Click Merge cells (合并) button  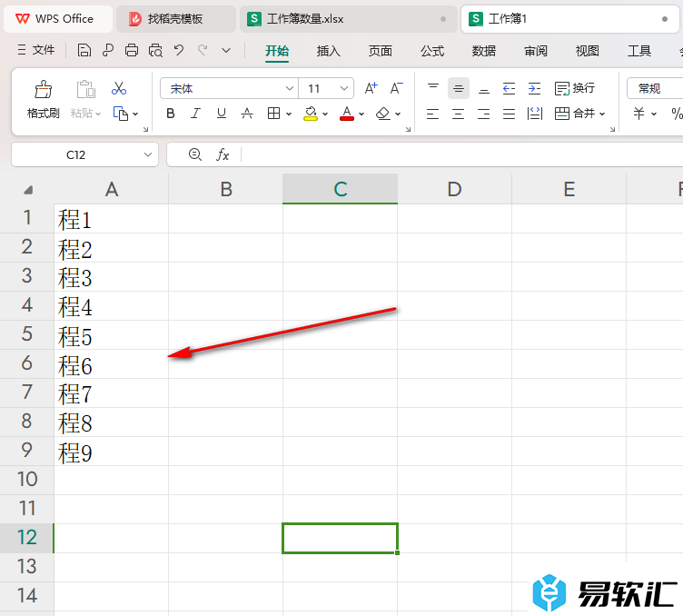point(575,114)
